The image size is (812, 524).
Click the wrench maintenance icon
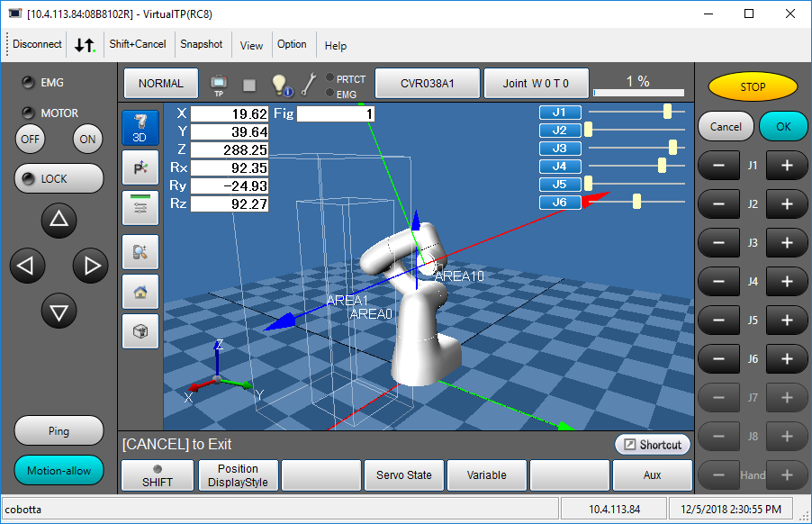(x=309, y=84)
